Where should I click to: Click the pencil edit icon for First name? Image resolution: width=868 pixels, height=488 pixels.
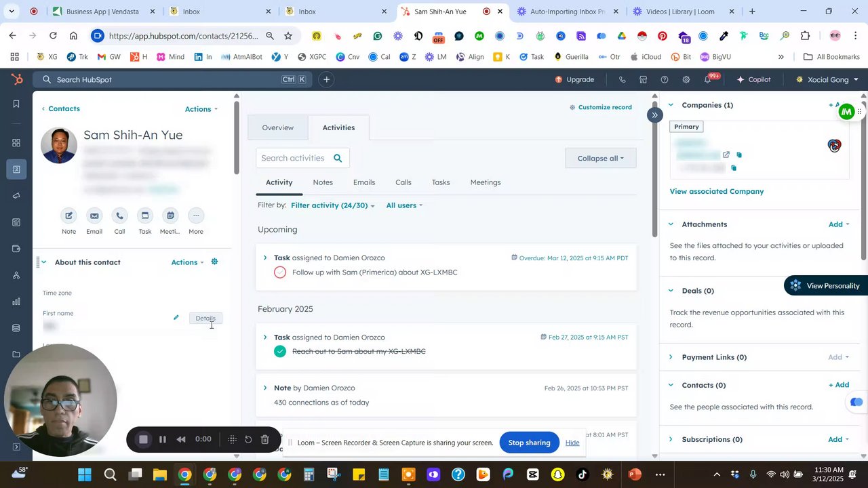pyautogui.click(x=176, y=317)
